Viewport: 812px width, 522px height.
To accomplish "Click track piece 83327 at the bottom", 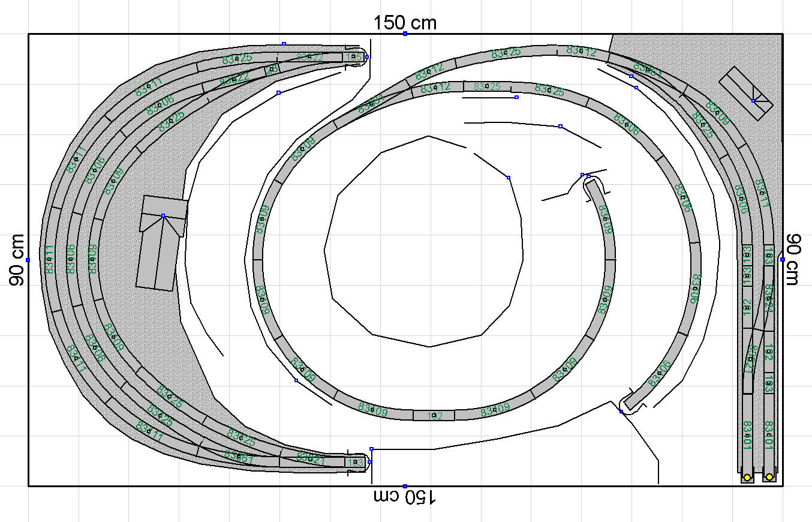I will (311, 460).
